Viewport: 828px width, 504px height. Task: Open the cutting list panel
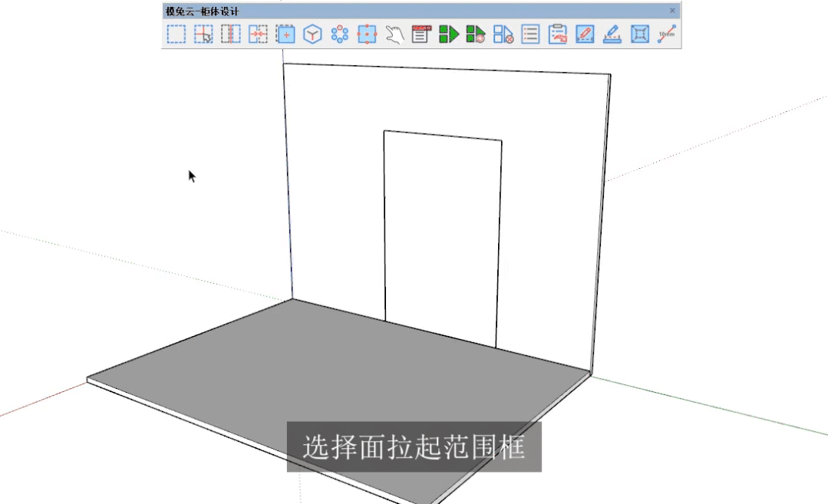point(530,34)
